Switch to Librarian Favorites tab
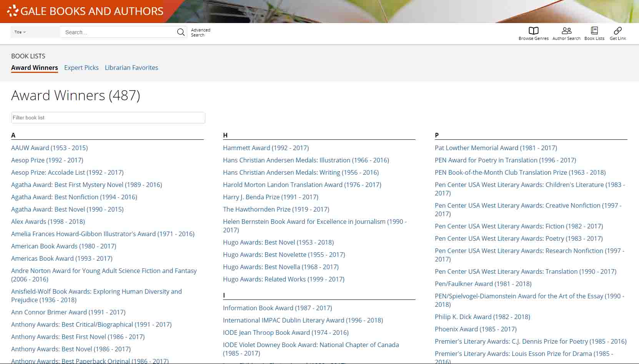This screenshot has width=639, height=364. click(131, 68)
